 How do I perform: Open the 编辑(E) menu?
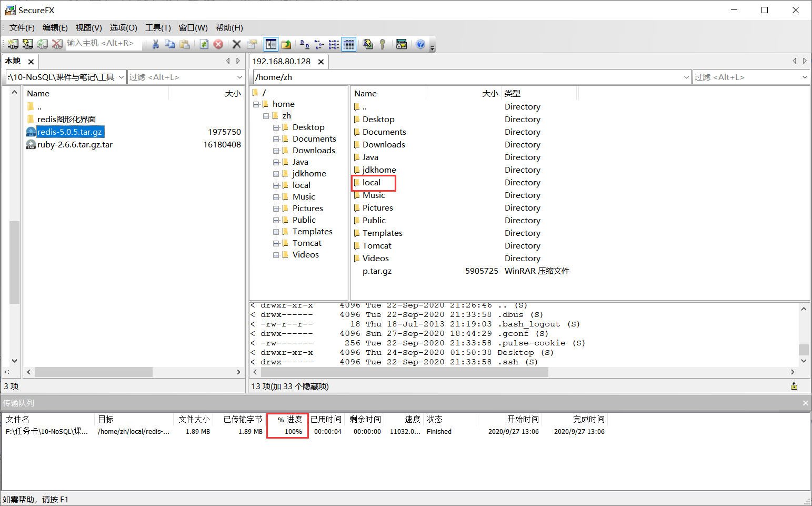tap(55, 28)
